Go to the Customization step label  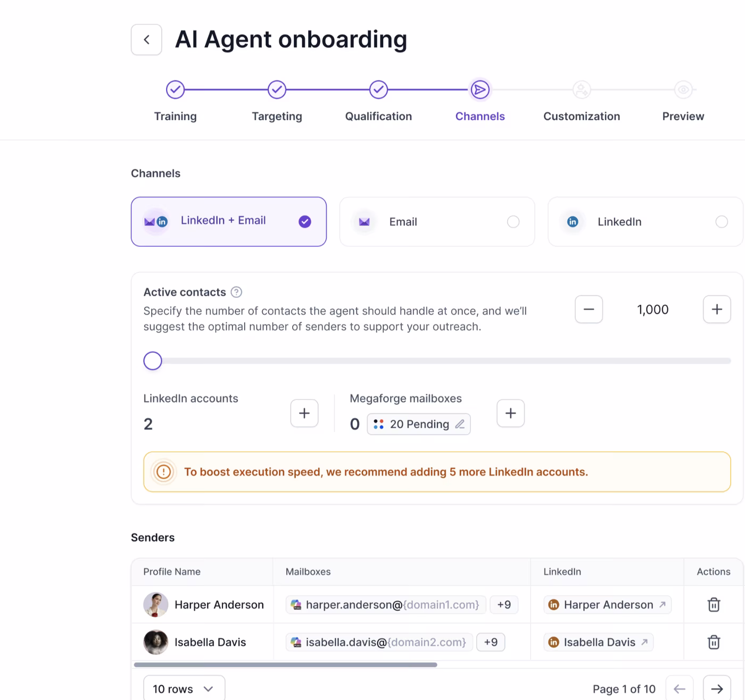point(582,116)
